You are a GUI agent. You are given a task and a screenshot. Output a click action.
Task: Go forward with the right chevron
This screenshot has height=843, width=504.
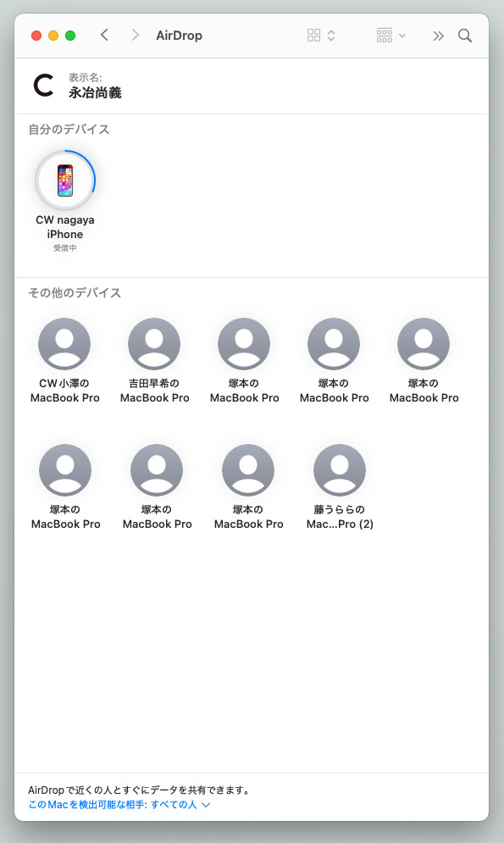coord(136,36)
